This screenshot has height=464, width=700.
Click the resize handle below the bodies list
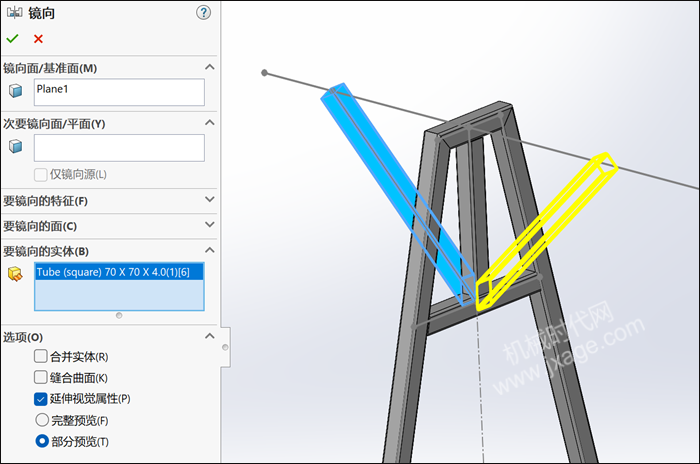click(119, 316)
